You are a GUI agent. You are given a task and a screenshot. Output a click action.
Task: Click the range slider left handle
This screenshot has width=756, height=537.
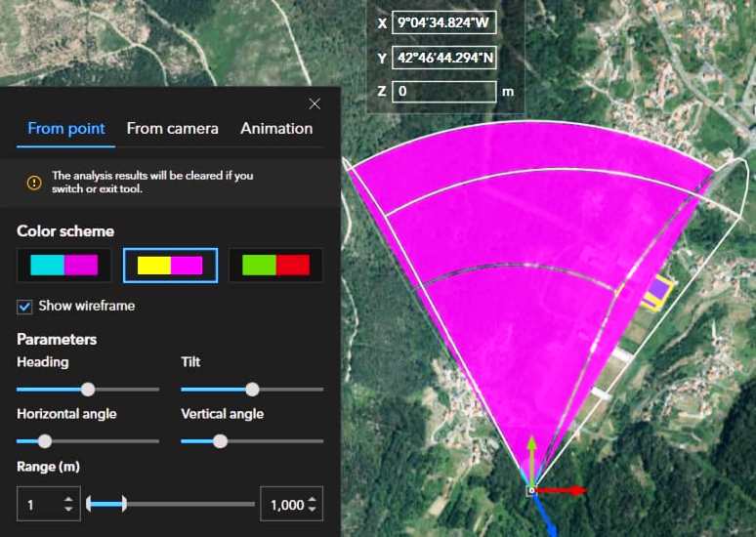coord(88,504)
